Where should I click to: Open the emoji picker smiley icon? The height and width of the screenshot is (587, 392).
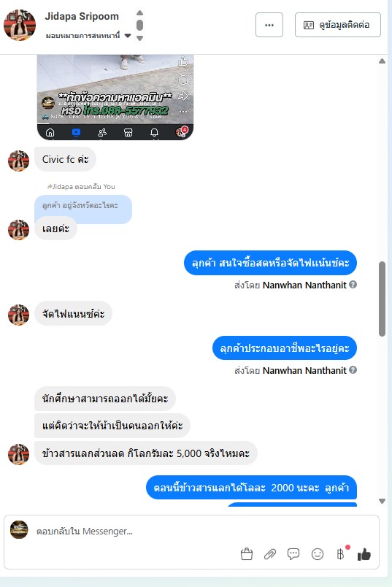click(x=318, y=554)
